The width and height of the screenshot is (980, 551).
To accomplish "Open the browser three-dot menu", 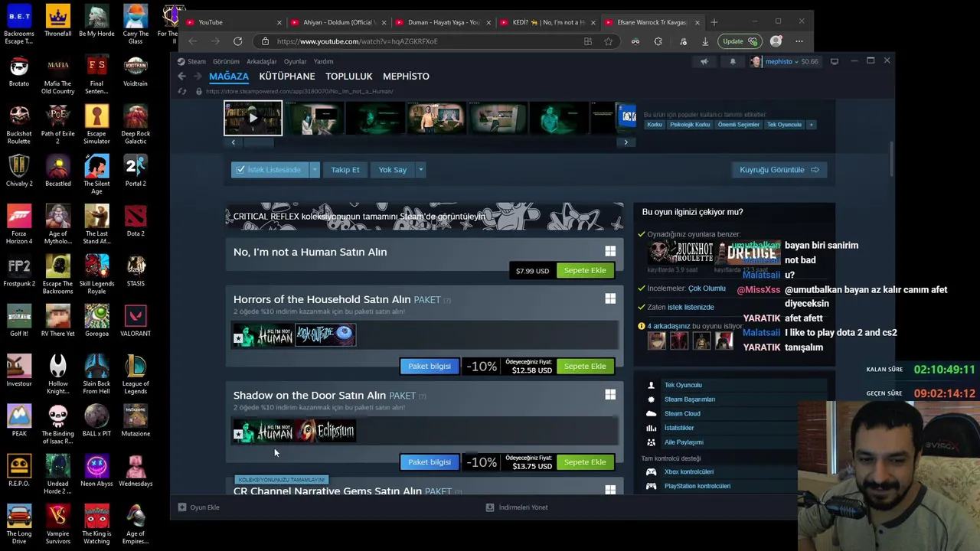I will [799, 41].
